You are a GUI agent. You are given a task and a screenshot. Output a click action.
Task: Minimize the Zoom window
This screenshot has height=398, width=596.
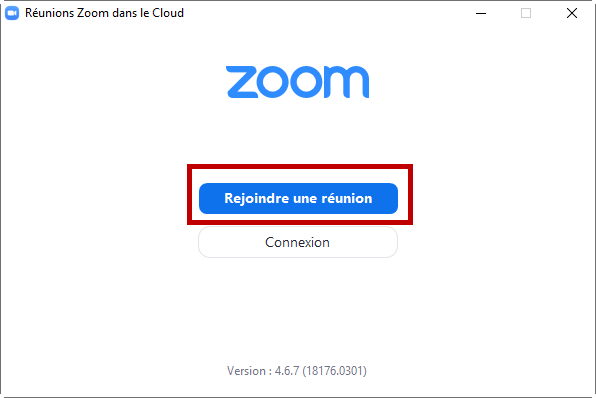481,13
